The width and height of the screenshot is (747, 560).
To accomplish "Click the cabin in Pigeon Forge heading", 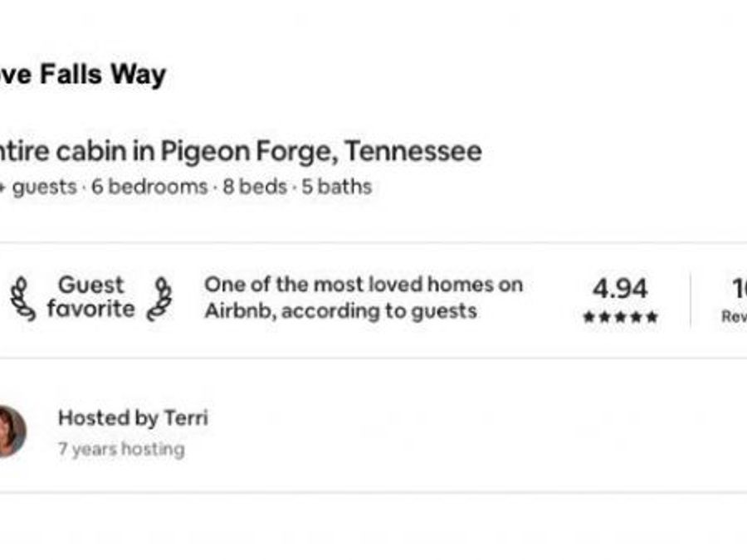I will point(241,152).
